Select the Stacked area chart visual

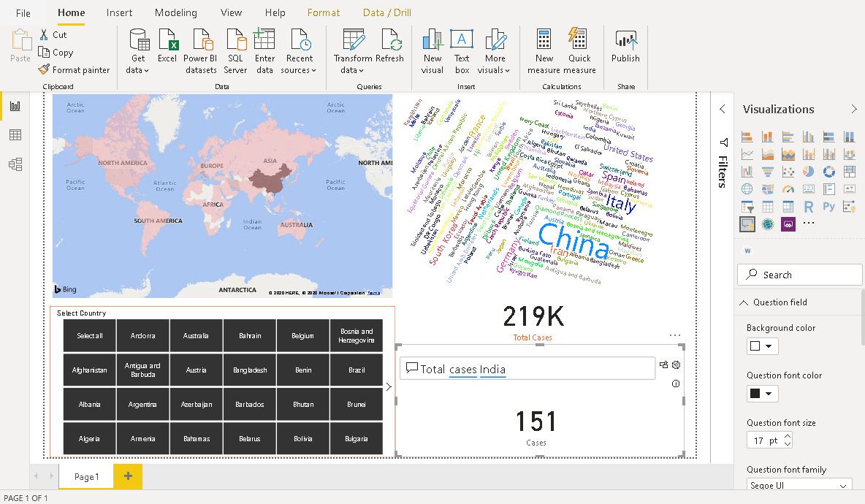(x=767, y=154)
